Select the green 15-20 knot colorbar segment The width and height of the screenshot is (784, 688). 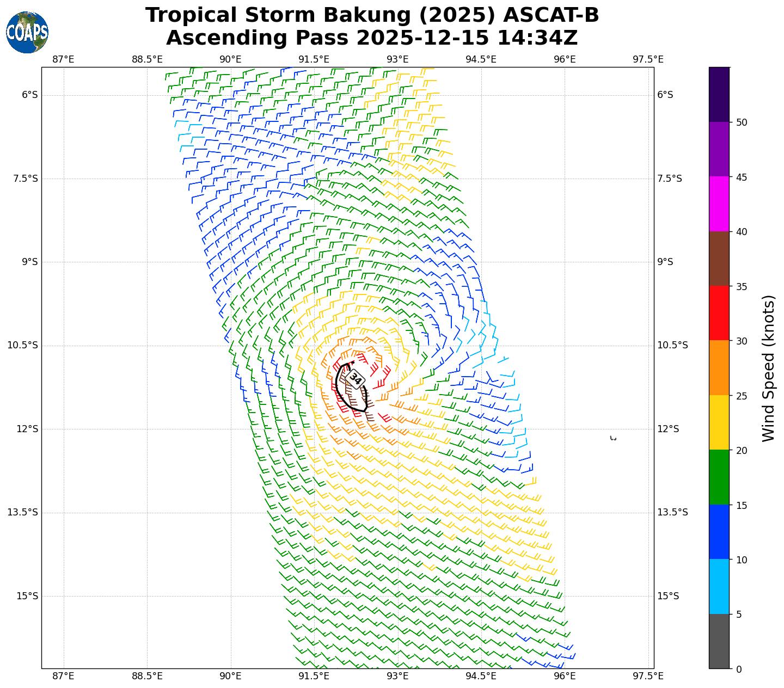point(719,477)
